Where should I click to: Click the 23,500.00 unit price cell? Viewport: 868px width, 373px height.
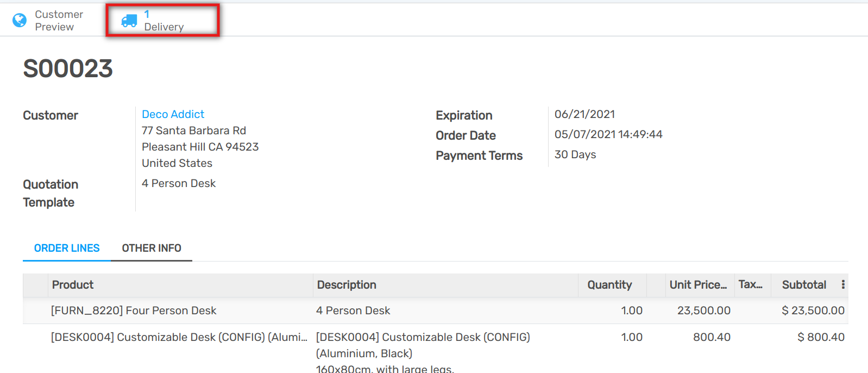coord(703,310)
